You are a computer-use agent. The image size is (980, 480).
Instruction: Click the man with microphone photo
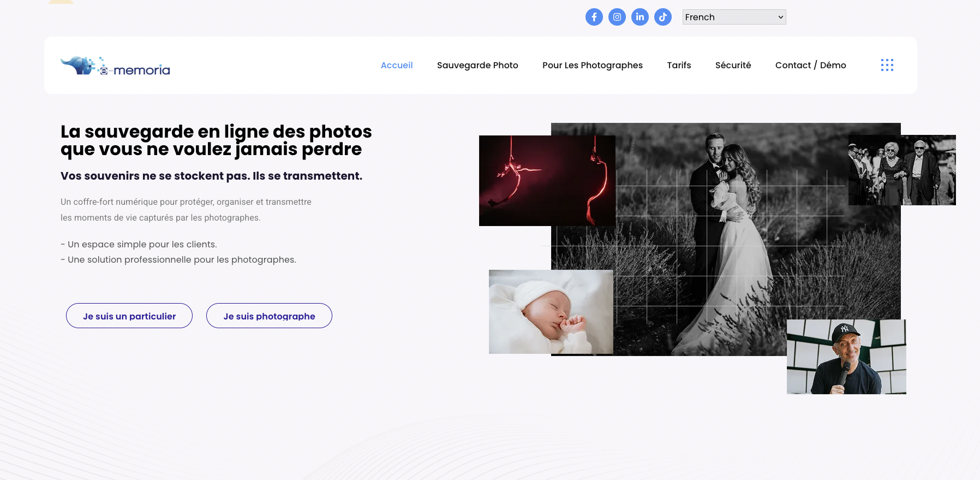pos(846,357)
